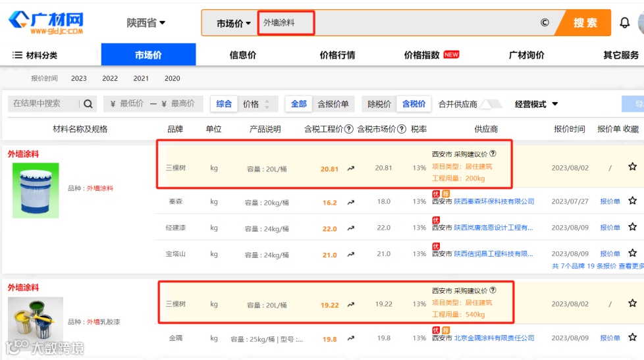The width and height of the screenshot is (644, 360).
Task: Favorite the 宝塔山 row star
Action: [632, 253]
